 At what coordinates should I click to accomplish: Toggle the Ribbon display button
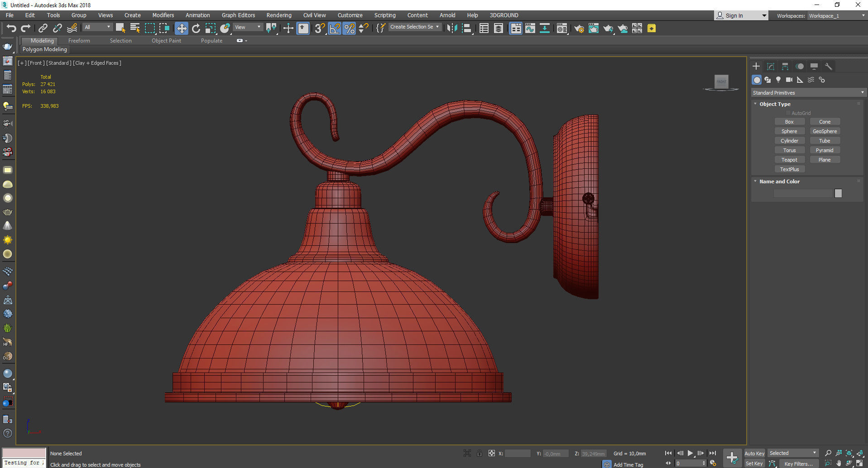point(515,29)
